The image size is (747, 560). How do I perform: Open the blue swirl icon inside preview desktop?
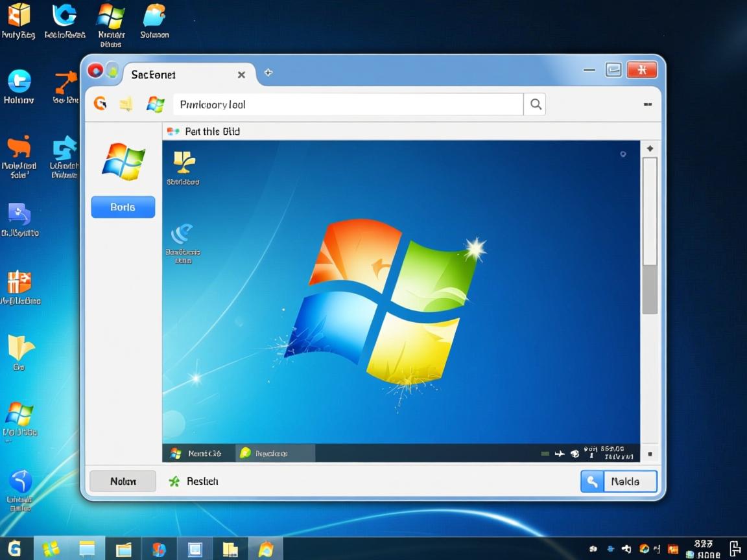pyautogui.click(x=183, y=235)
